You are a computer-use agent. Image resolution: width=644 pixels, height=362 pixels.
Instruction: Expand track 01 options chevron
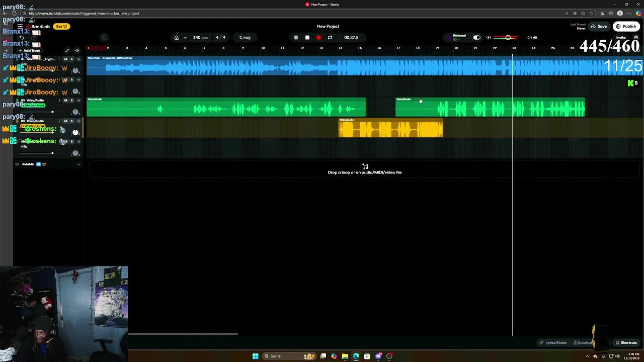click(x=78, y=59)
